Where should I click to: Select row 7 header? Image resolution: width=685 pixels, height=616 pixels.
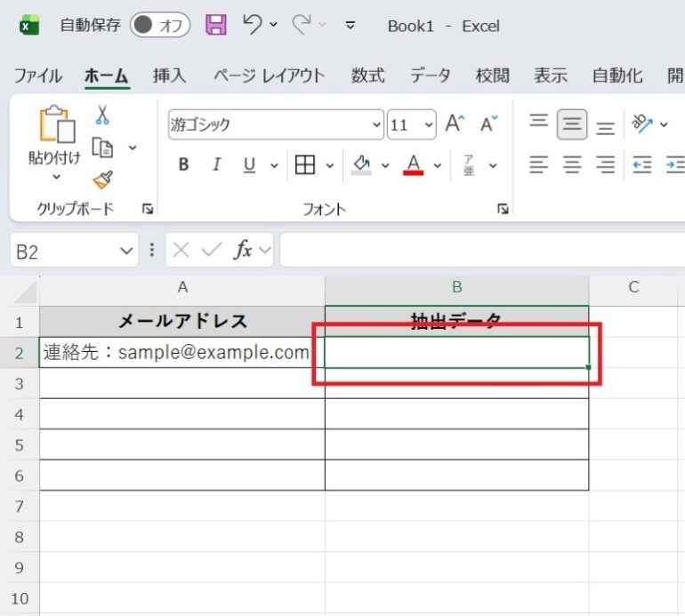(20, 506)
